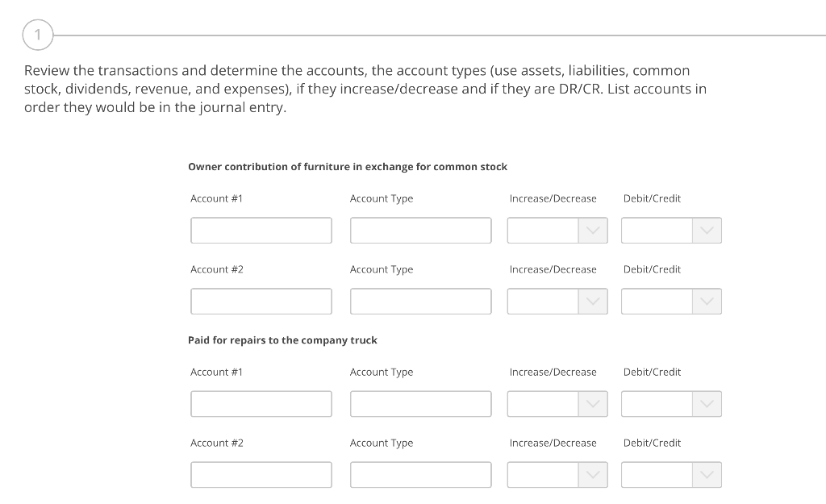Open the Increase/Decrease dropdown for Account #2 under owner contribution
The height and width of the screenshot is (504, 826).
point(557,301)
